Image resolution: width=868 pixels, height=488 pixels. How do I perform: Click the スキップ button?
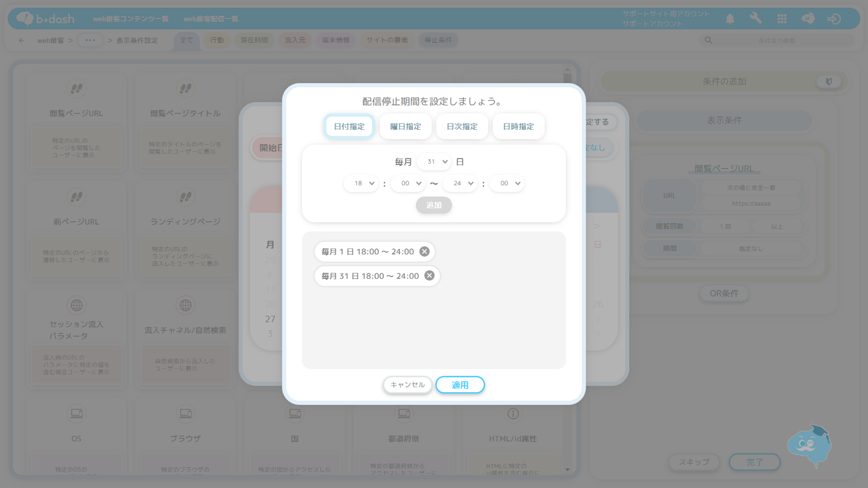(694, 462)
